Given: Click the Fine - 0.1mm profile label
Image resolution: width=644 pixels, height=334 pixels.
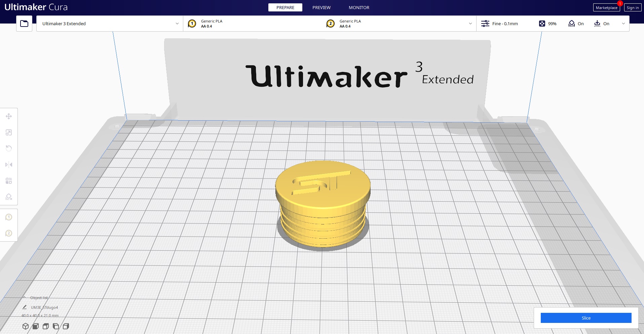Looking at the screenshot, I should coord(505,24).
